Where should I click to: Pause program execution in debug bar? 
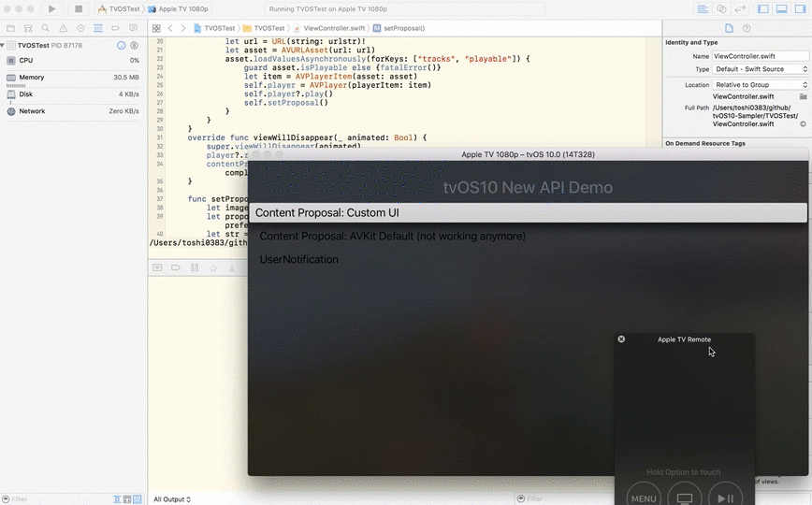pyautogui.click(x=195, y=267)
